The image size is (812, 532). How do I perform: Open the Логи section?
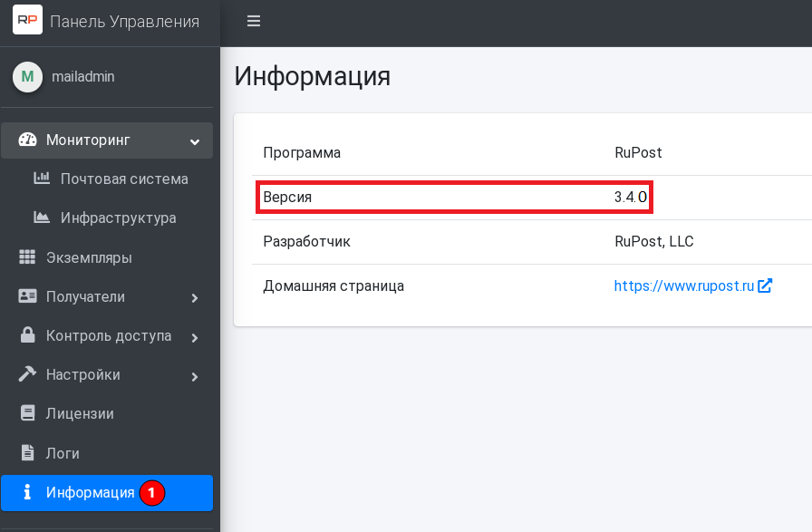tap(63, 453)
